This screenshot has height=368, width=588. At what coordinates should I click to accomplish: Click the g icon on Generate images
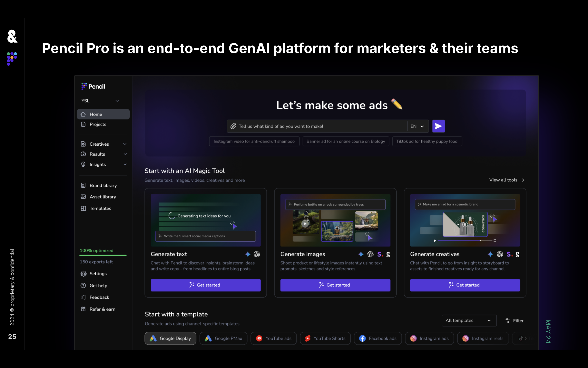(388, 254)
